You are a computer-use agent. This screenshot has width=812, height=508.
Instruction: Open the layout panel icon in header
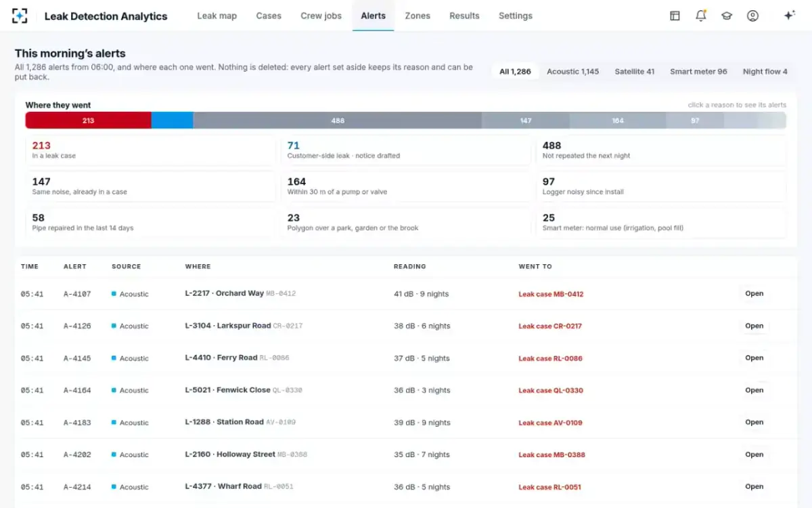coord(675,16)
